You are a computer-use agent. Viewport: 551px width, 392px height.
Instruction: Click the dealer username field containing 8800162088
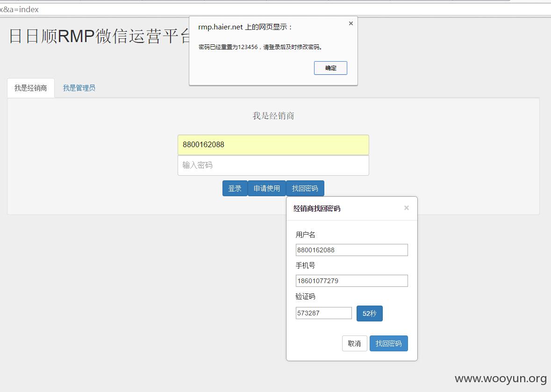[x=273, y=145]
